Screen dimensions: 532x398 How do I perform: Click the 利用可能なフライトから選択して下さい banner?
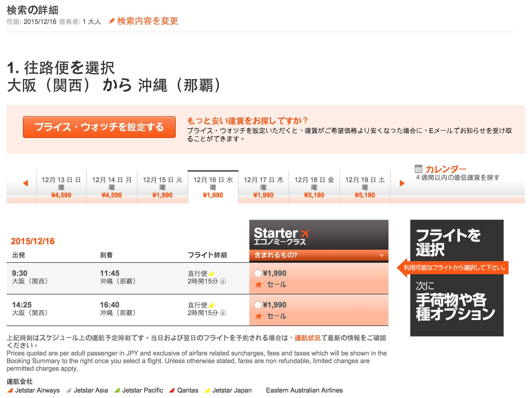[453, 268]
